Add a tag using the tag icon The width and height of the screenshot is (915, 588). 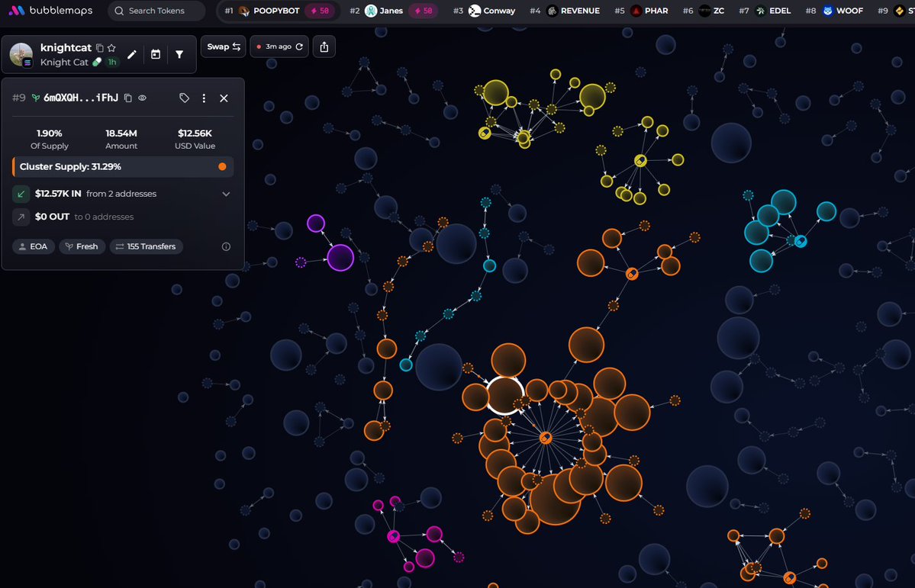[x=185, y=98]
